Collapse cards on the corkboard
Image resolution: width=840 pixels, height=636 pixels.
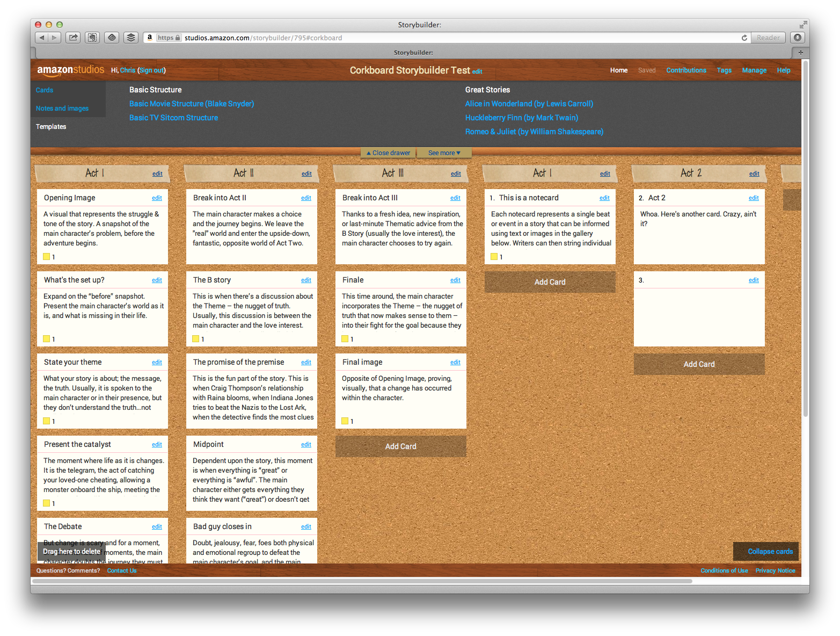(x=770, y=552)
